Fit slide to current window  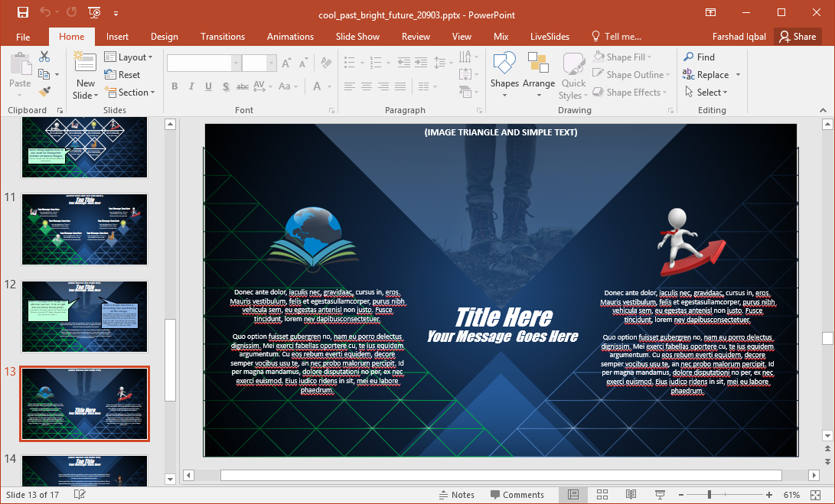(815, 494)
